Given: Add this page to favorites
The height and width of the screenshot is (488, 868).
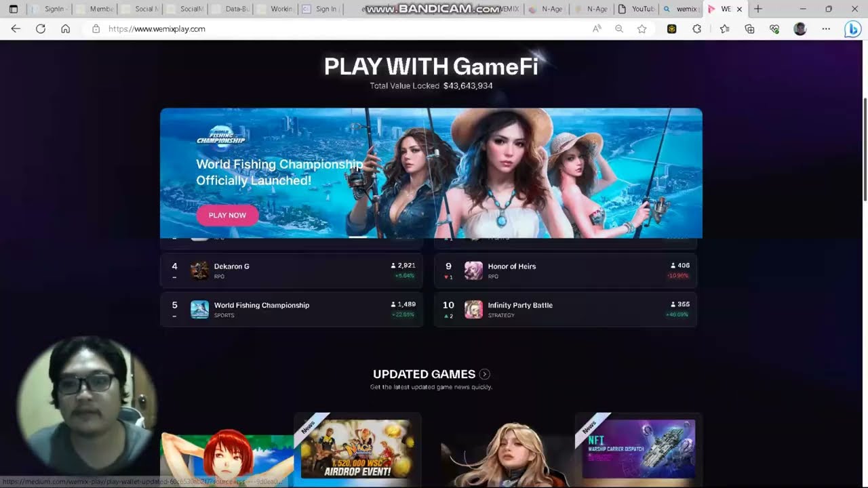Looking at the screenshot, I should pyautogui.click(x=642, y=29).
